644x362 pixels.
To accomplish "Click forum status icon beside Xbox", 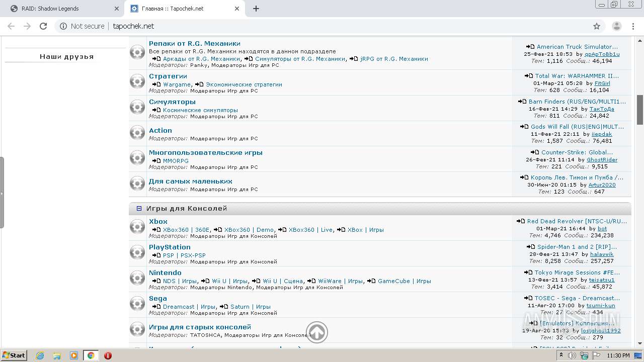I will tap(137, 227).
